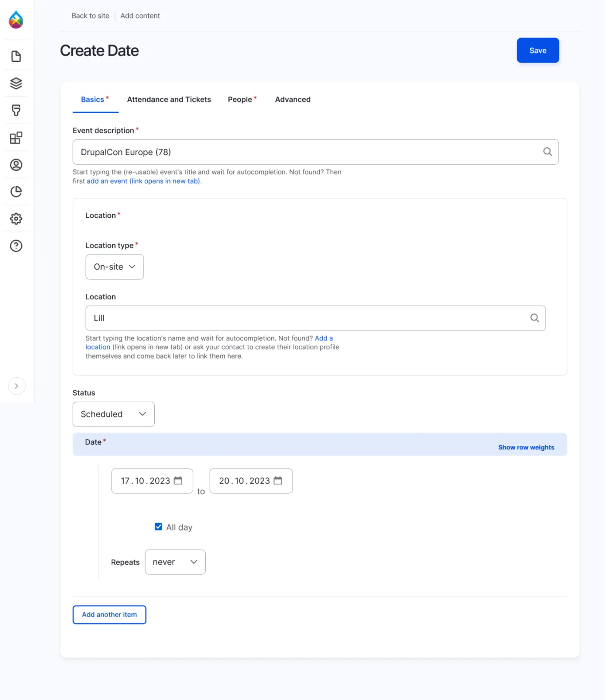Open the People user icon in sidebar
The width and height of the screenshot is (605, 700).
[x=16, y=165]
